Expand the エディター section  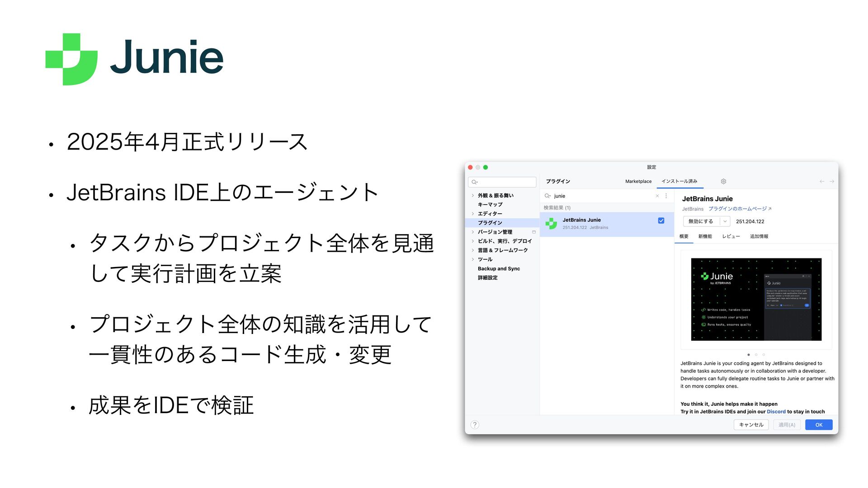473,214
